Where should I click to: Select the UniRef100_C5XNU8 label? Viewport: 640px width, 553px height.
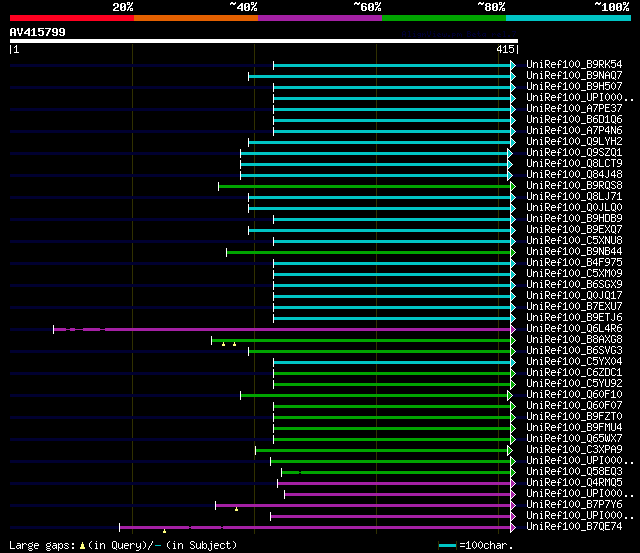[574, 241]
